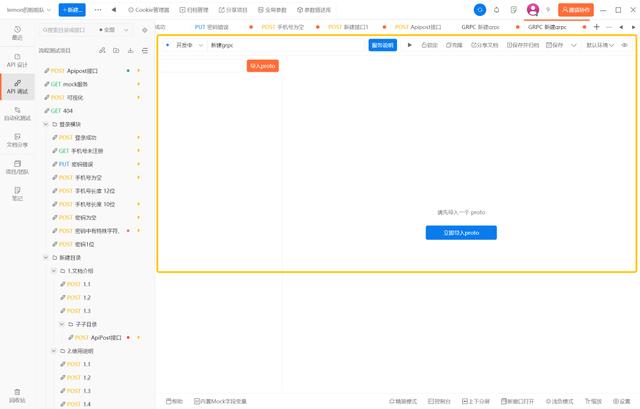
Task: Open the 全部 filter dropdown
Action: (114, 30)
